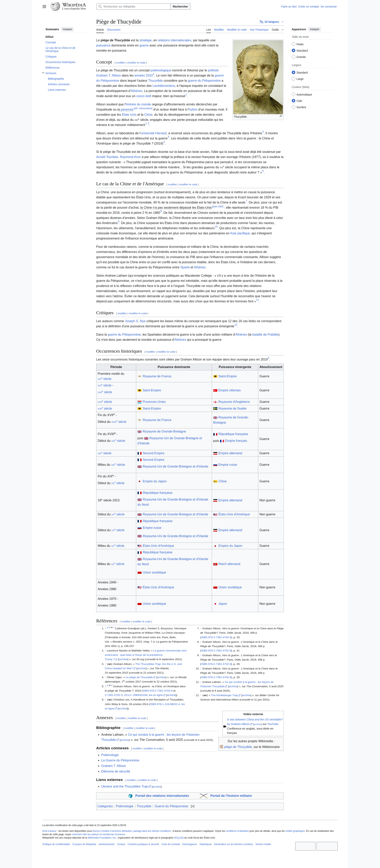
Task: Click the magnifier icon in search box
Action: coord(100,6)
